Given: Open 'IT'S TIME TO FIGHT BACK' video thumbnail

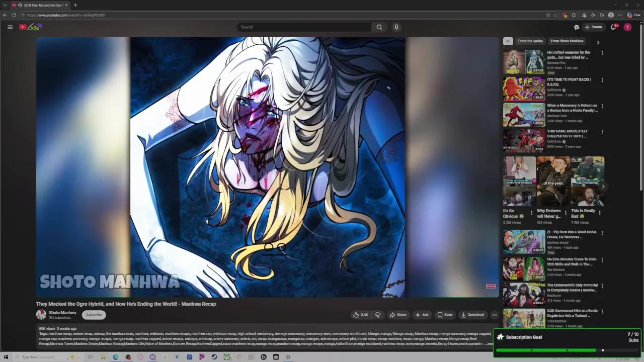Looking at the screenshot, I should click(524, 88).
